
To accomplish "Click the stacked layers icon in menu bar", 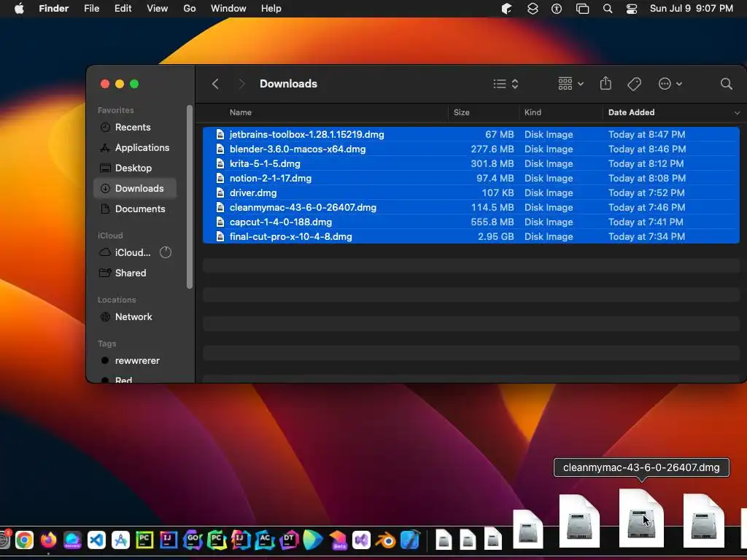I will coord(532,9).
